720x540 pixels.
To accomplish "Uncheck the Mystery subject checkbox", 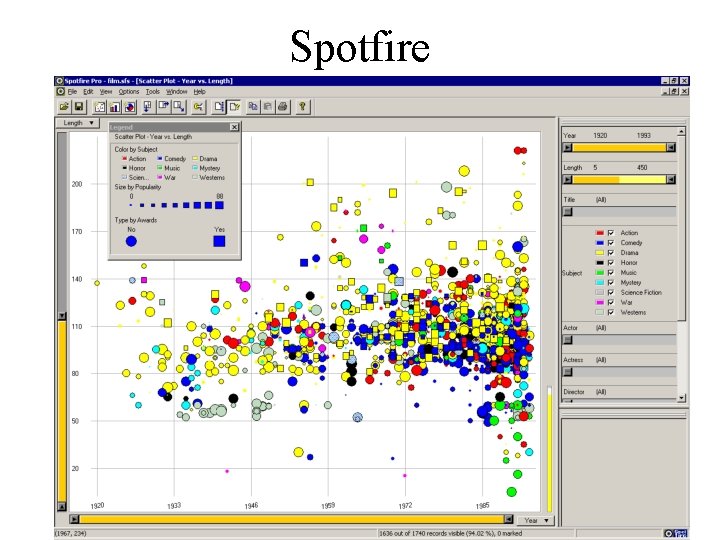I will (x=611, y=282).
